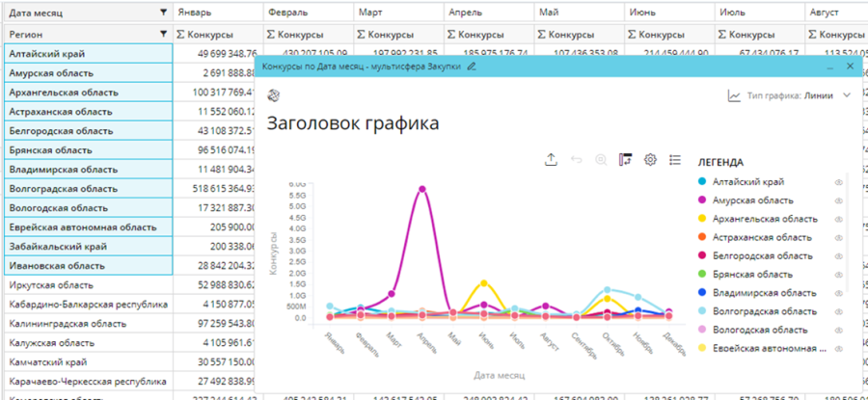
Task: Click the Иркутская область row label
Action: pos(51,286)
